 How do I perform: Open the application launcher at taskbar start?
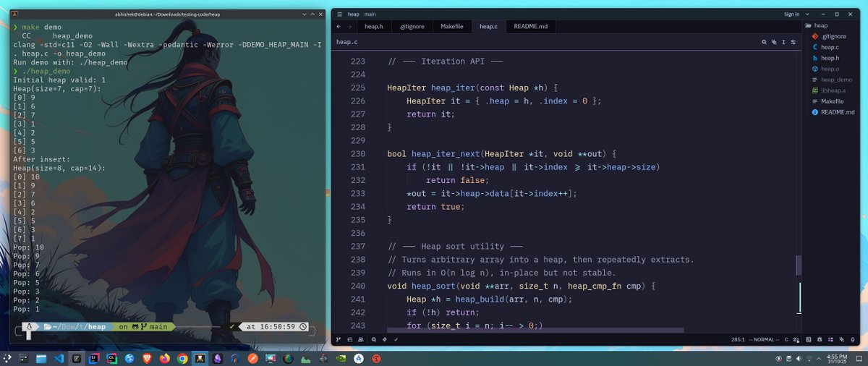[7, 358]
